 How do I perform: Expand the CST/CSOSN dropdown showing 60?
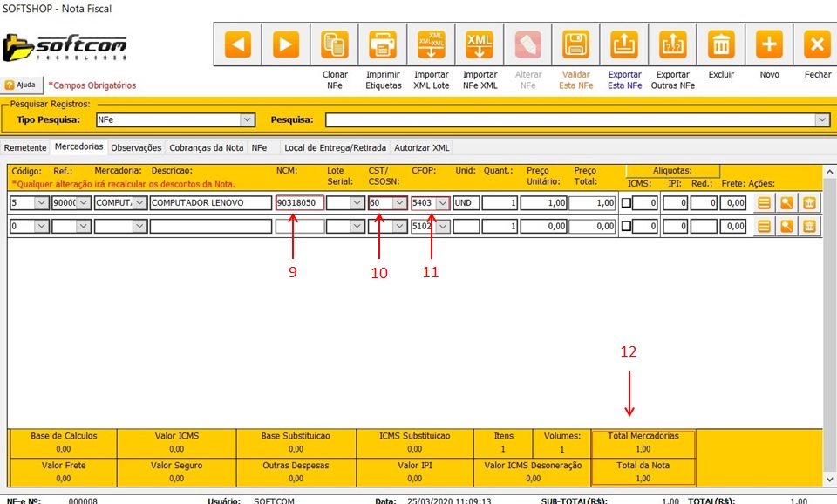[x=399, y=203]
